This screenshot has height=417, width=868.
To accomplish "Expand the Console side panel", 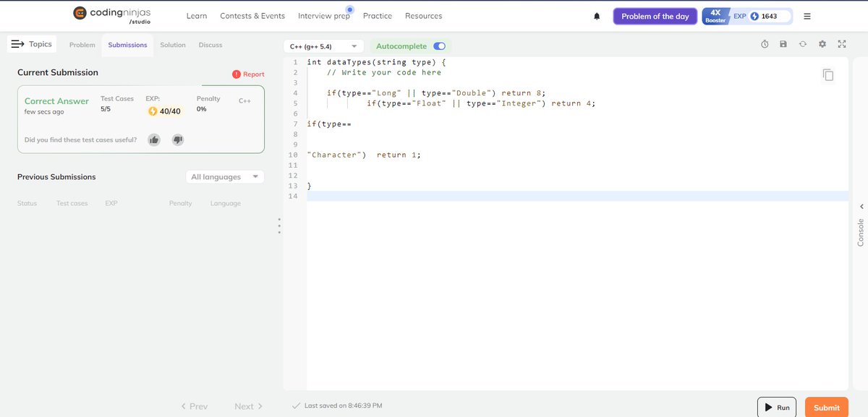I will [x=861, y=226].
